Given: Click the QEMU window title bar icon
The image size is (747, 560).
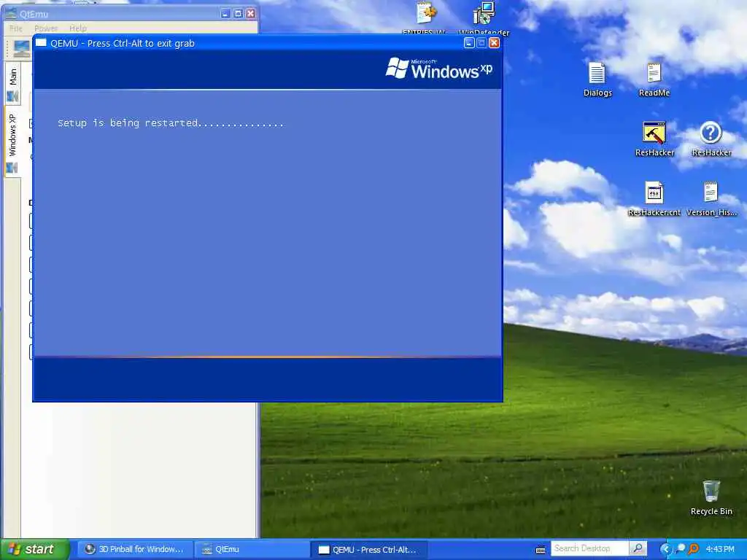Looking at the screenshot, I should 41,43.
